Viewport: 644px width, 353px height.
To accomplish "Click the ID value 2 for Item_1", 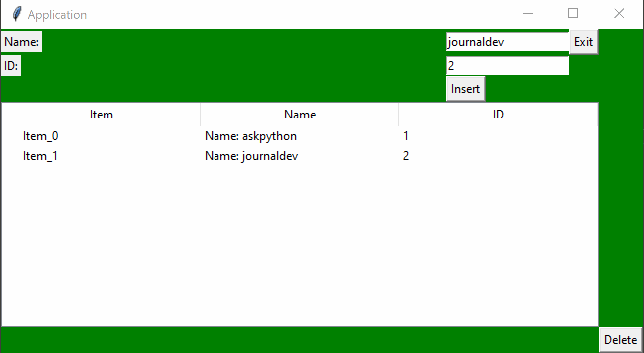I will [x=405, y=156].
